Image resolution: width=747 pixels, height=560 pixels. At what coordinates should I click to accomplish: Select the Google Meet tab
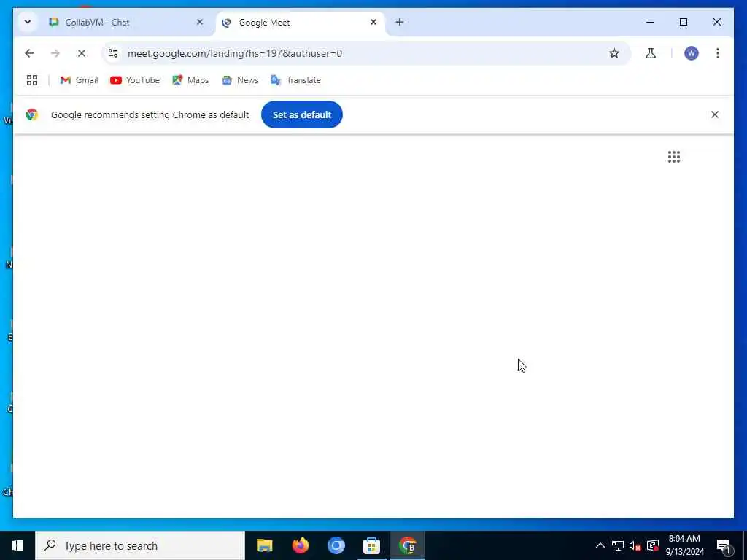300,23
